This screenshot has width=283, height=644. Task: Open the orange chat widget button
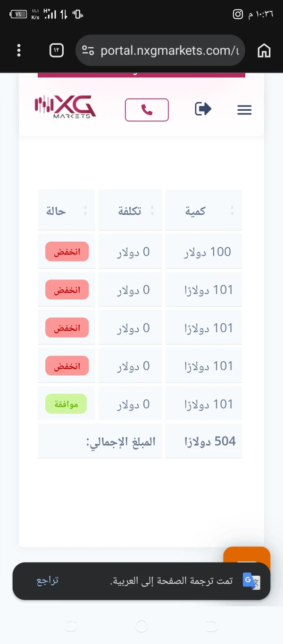click(x=247, y=555)
